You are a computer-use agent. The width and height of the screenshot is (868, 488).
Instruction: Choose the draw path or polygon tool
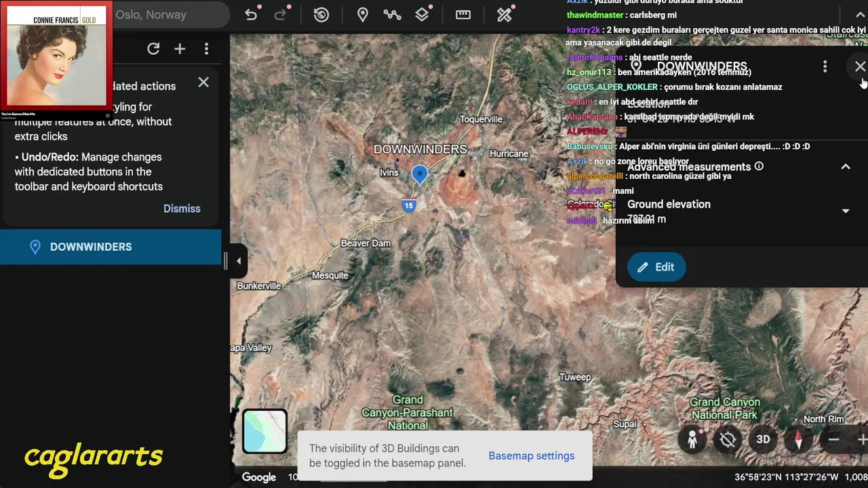coord(392,15)
